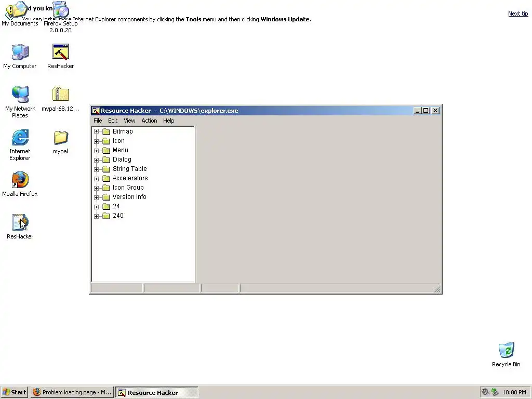Screen dimensions: 532x399
Task: Click the network tray icon beside clock
Action: click(495, 392)
